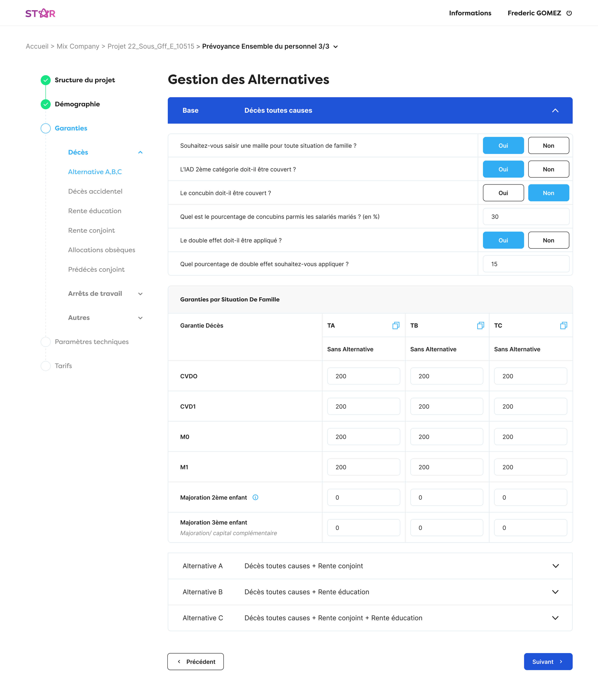Click info icon beside Majoration 2ème enfant
This screenshot has width=598, height=700.
tap(255, 497)
